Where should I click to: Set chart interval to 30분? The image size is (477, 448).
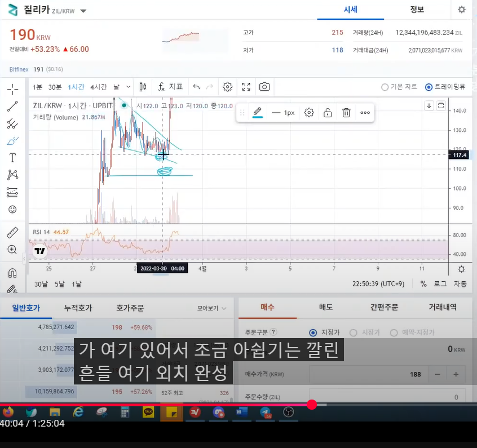tap(55, 87)
